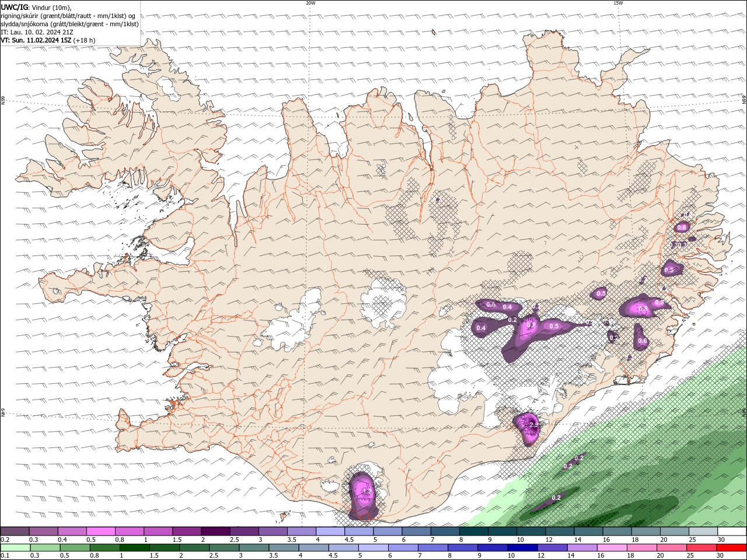Screen dimensions: 747x560
Task: Click the dark grey-purple 0.2–0.3 snow scale swatch
Action: 15,531
